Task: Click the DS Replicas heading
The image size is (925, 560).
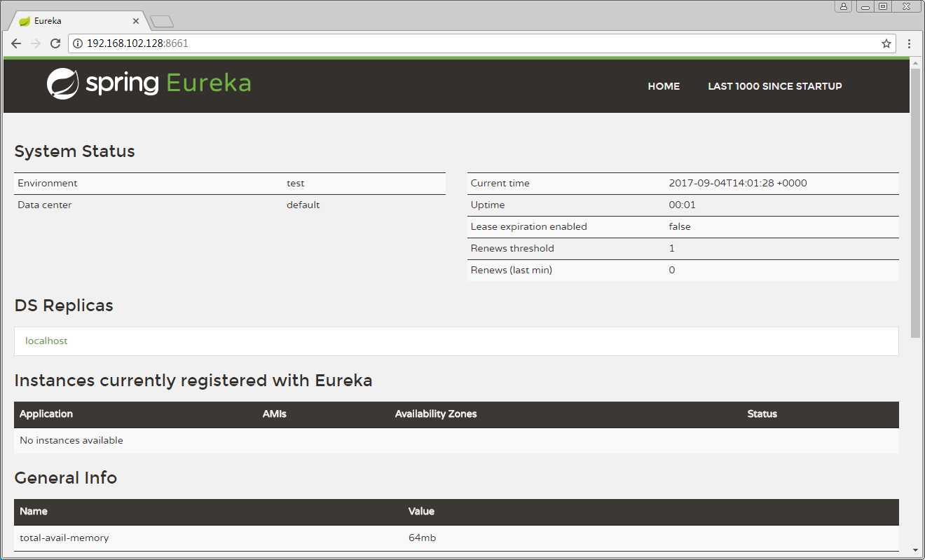Action: 64,306
